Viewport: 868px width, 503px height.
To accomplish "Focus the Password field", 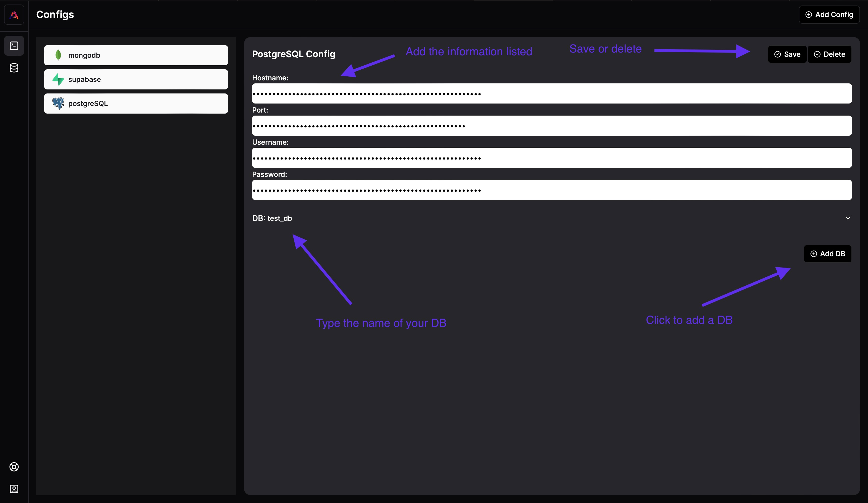I will click(x=552, y=190).
